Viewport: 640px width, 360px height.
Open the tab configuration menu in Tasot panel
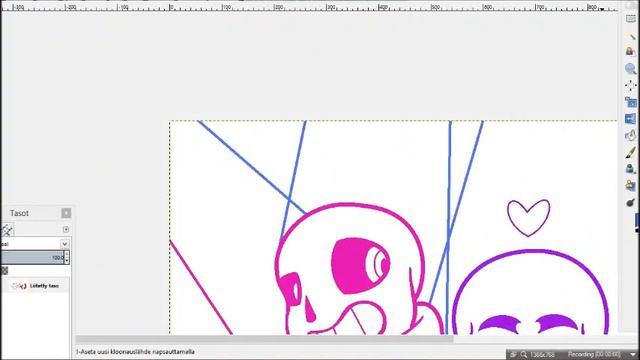(x=66, y=229)
